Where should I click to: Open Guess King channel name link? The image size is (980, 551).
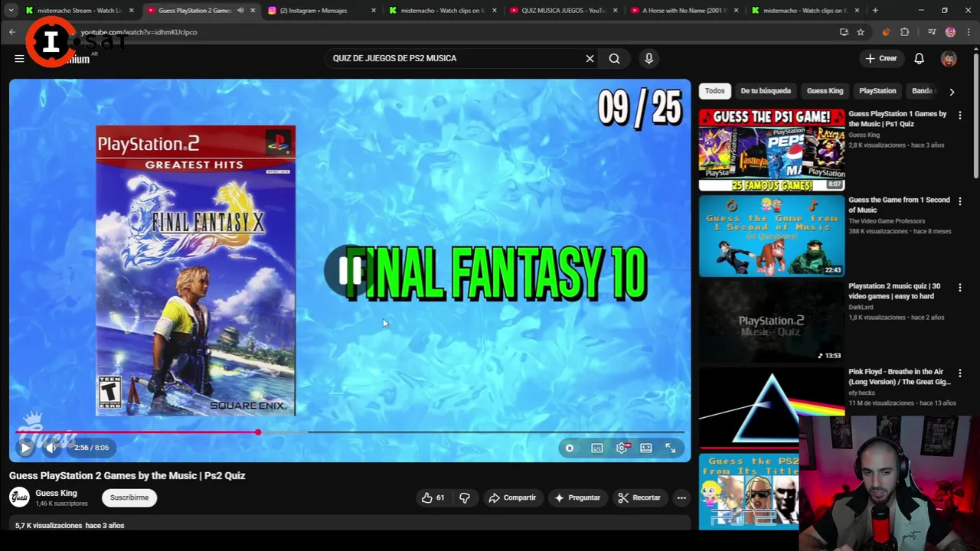coord(56,493)
